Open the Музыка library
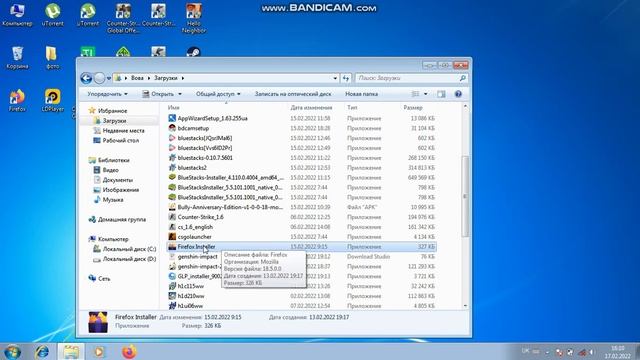The height and width of the screenshot is (360, 640). (113, 200)
